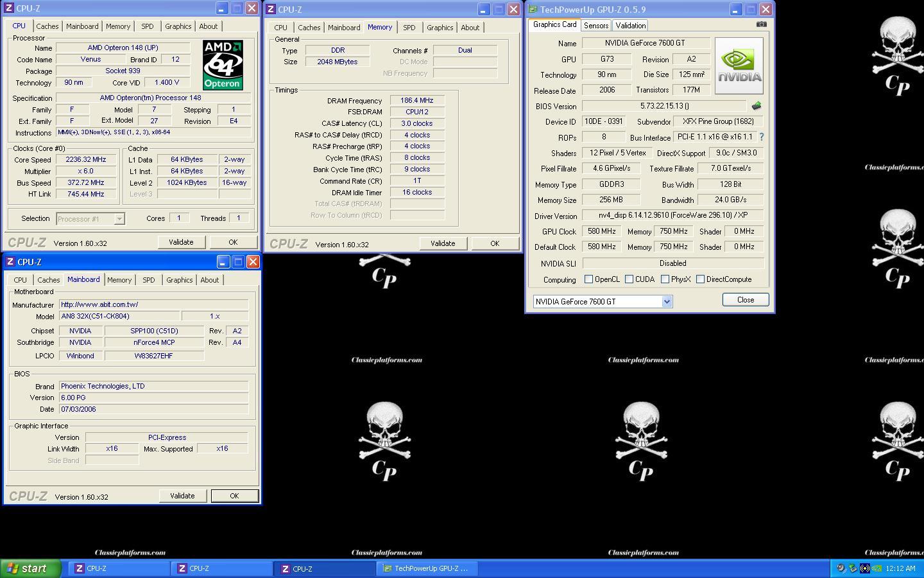Click OK in the CPU-Z Memory window
924x578 pixels.
click(x=495, y=243)
